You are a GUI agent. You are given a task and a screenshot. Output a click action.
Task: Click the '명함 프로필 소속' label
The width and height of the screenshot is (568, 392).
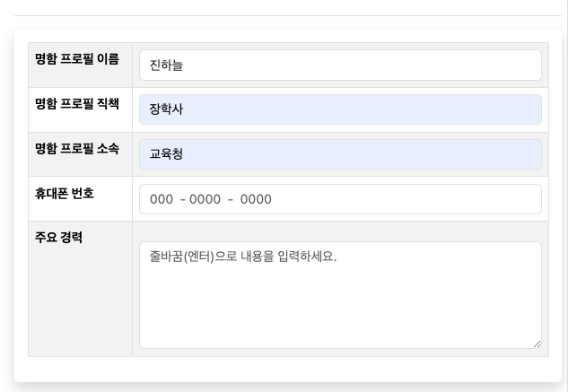(77, 149)
